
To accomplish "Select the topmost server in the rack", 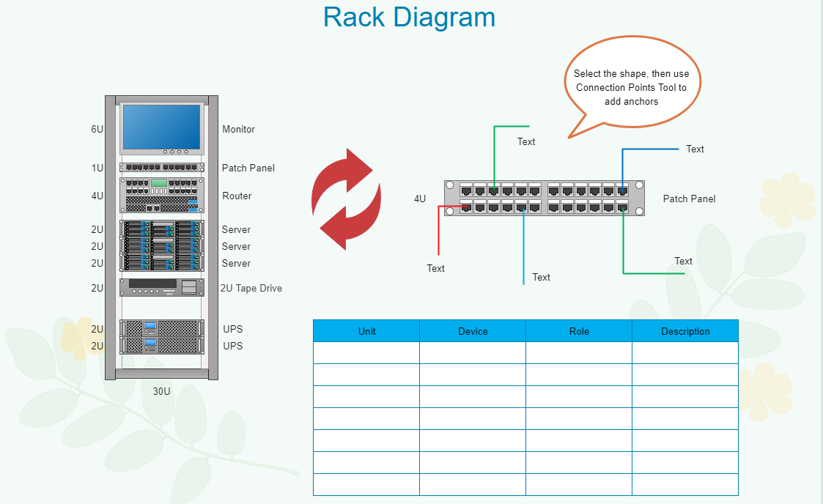I will pos(161,229).
